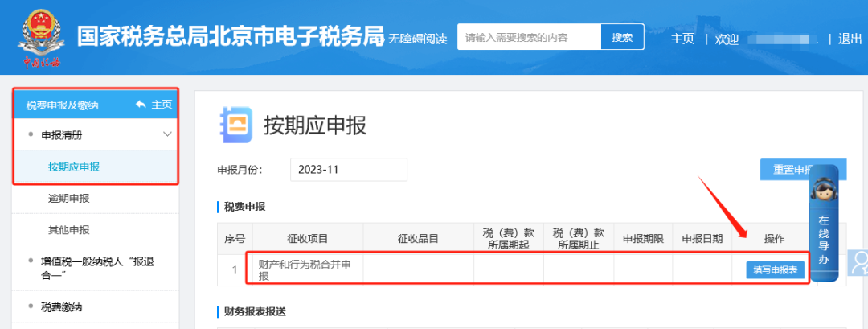868x329 pixels.
Task: Click the back arrow icon beside 主页 in sidebar
Action: tap(141, 104)
